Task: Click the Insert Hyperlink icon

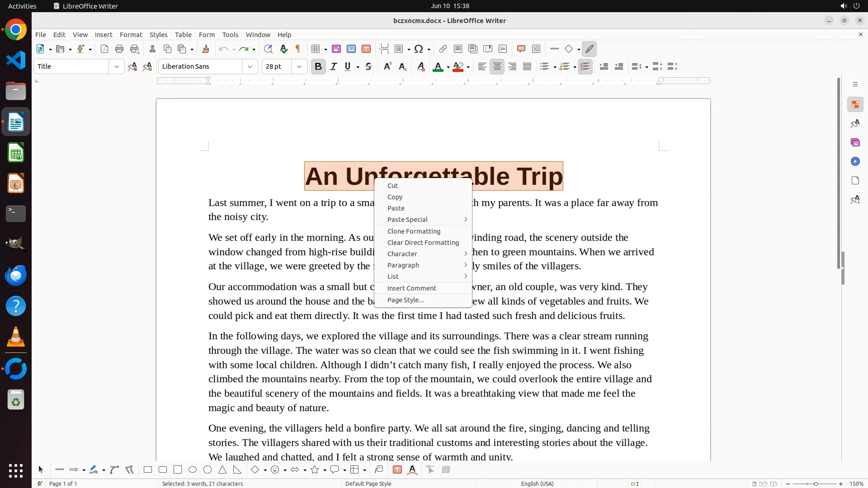Action: pos(443,49)
